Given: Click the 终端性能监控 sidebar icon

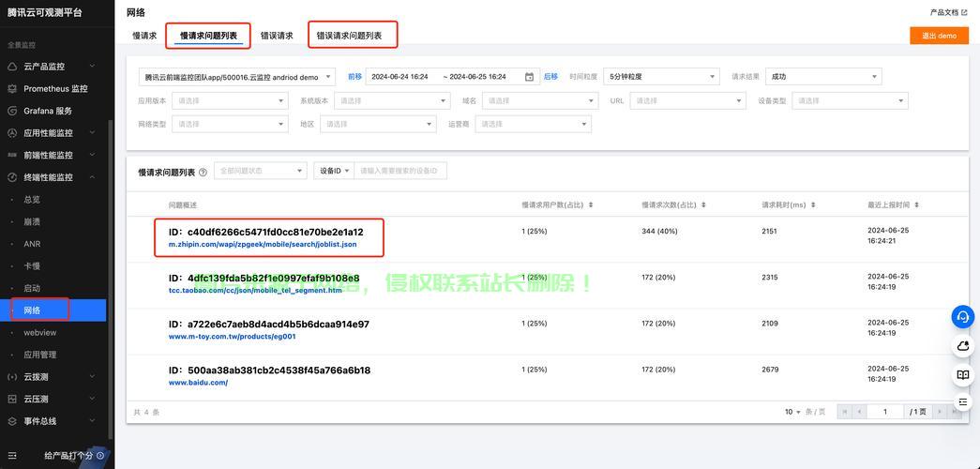Looking at the screenshot, I should 12,177.
